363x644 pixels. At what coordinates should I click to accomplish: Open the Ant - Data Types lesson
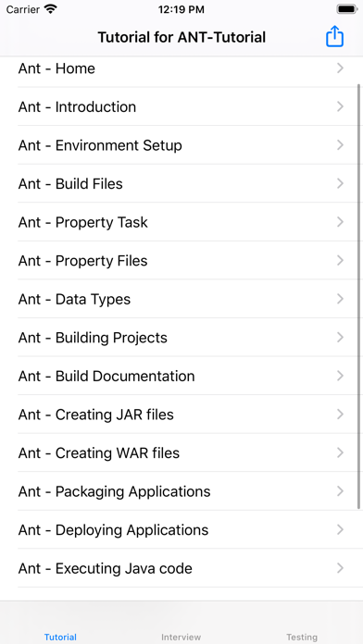[181, 299]
